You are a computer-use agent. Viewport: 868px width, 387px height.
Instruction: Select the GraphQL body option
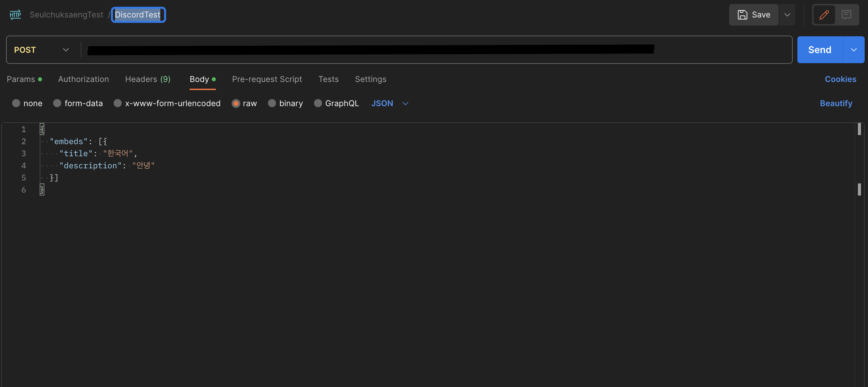coord(317,103)
